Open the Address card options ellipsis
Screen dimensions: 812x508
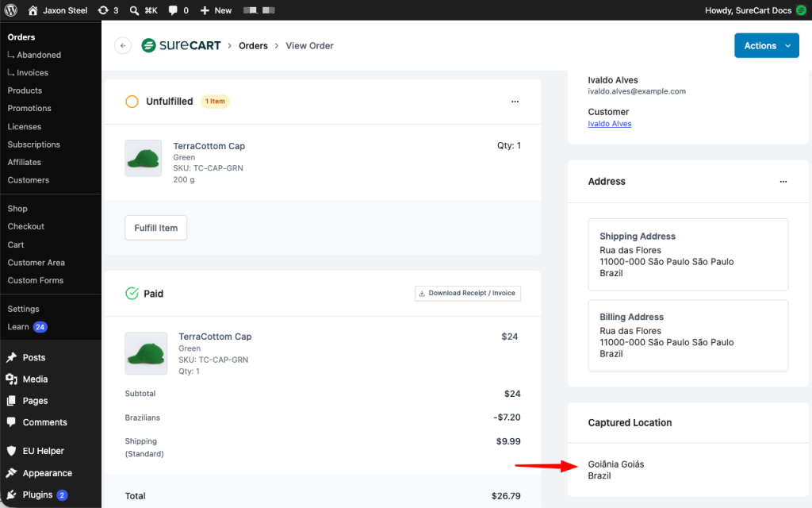[x=783, y=182]
